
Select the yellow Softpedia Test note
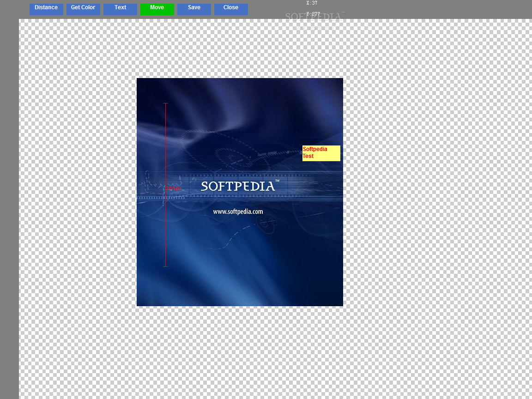pyautogui.click(x=321, y=153)
